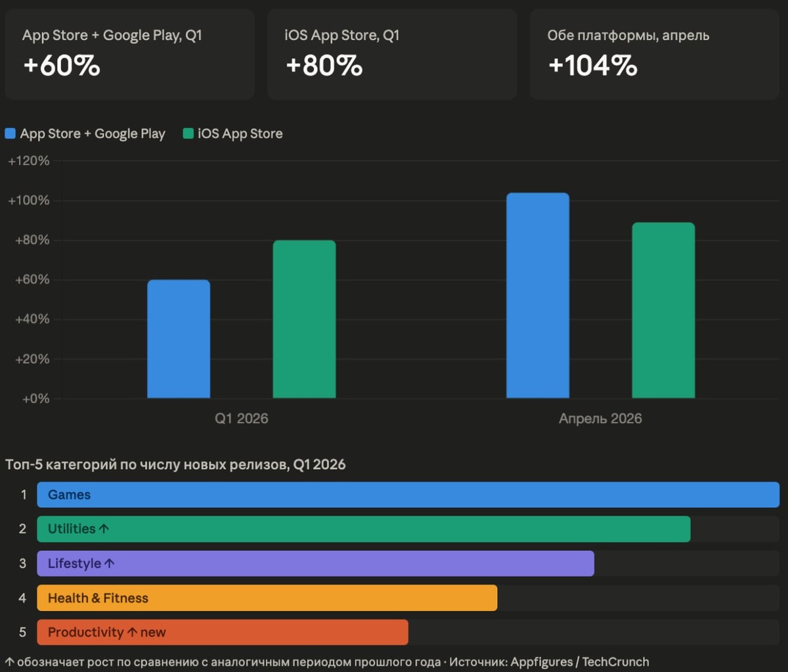Click the '+40%' y-axis label

coord(32,319)
